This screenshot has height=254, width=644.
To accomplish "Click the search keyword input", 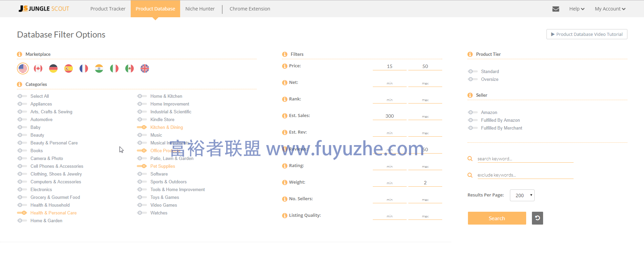I will click(525, 159).
